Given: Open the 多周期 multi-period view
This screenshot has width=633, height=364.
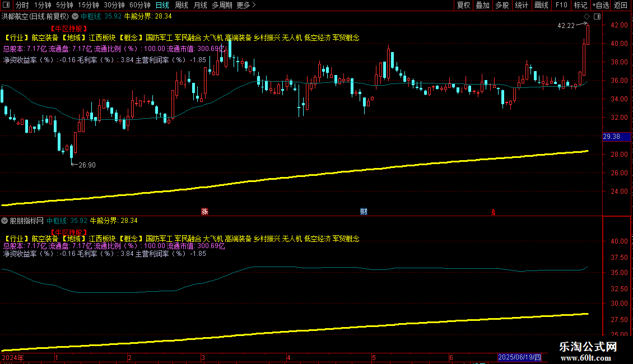Looking at the screenshot, I should [x=222, y=5].
